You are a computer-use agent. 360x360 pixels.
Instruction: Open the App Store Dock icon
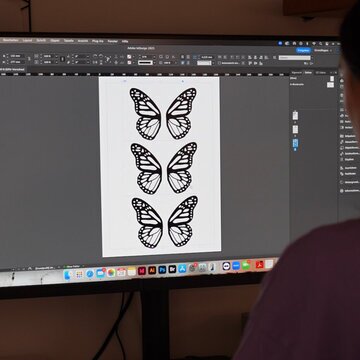(x=182, y=269)
